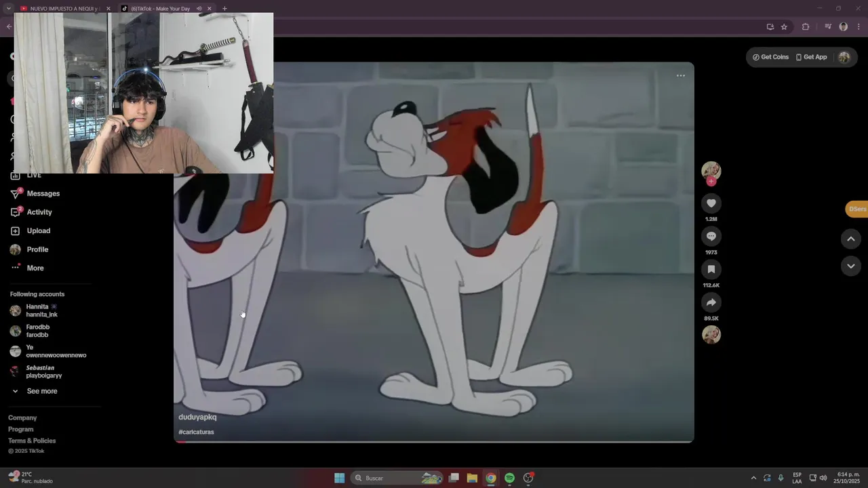This screenshot has height=488, width=868.
Task: Expand Program footer section
Action: (20, 429)
